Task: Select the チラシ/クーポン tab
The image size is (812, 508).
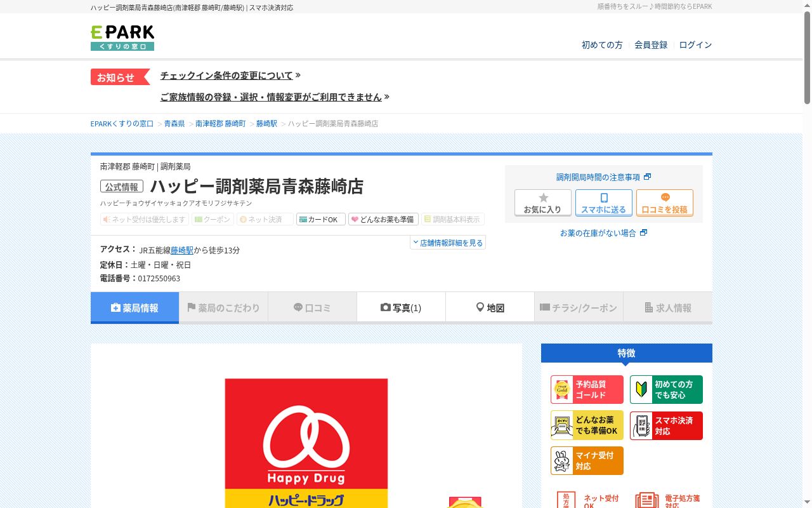Action: click(x=579, y=308)
